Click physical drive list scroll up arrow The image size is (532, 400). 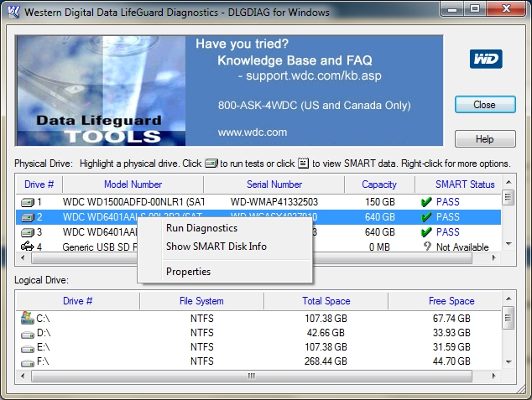point(509,182)
